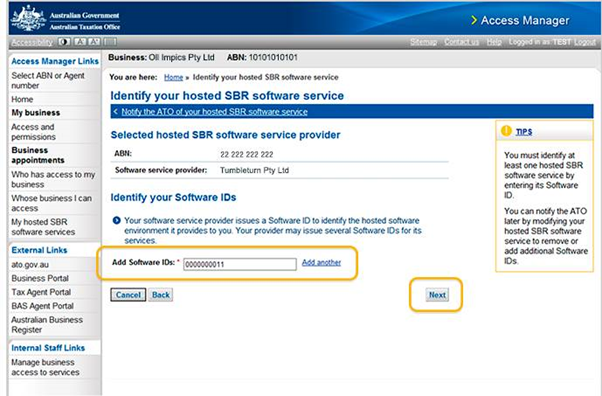This screenshot has height=396, width=602.
Task: Open My hosted SBR software services
Action: [x=43, y=227]
